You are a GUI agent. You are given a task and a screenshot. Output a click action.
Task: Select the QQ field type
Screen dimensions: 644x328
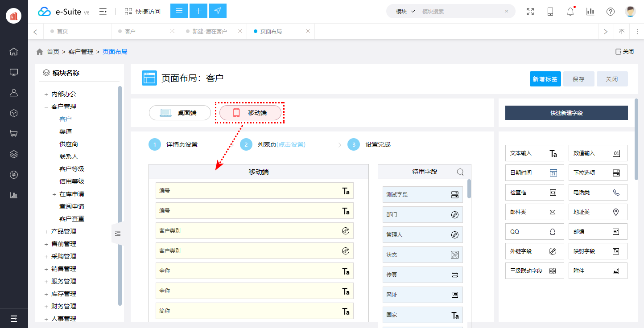click(534, 231)
